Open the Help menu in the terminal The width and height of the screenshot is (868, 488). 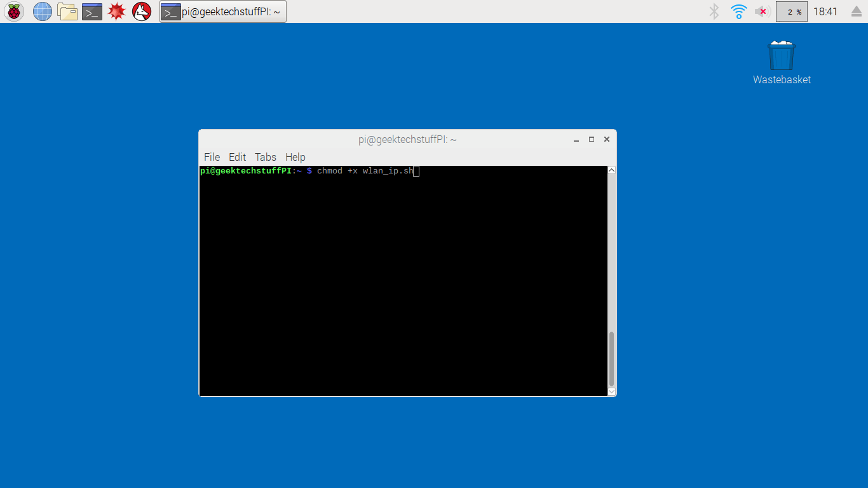295,157
